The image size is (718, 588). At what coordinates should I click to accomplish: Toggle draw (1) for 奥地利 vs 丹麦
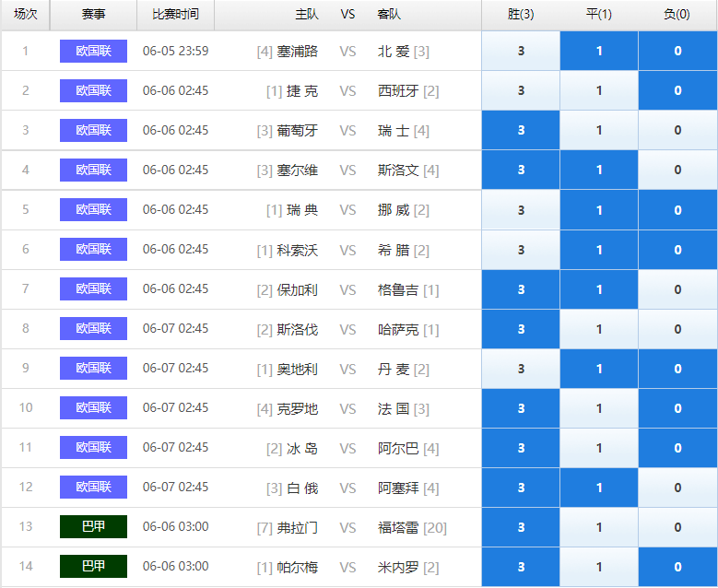click(599, 369)
